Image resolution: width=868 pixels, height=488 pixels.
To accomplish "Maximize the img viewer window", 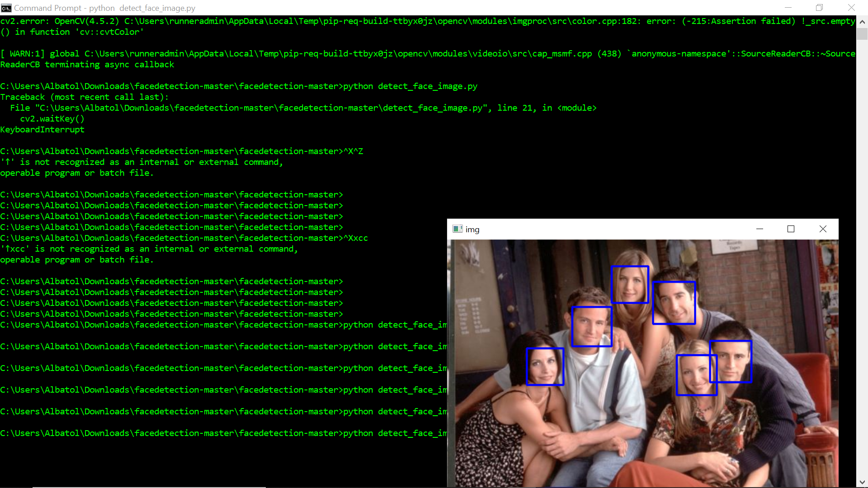I will 791,229.
